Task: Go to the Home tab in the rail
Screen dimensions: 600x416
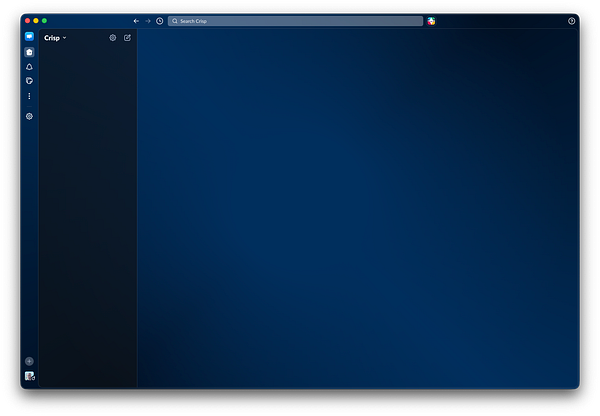Action: (29, 52)
